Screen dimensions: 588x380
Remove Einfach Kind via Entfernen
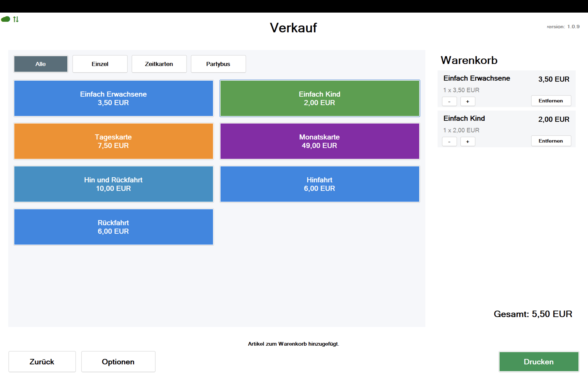pos(551,141)
